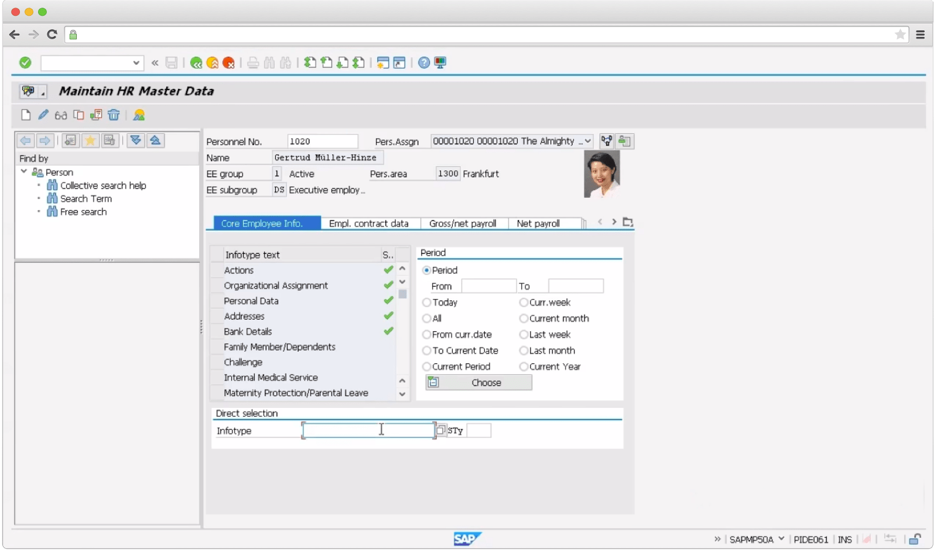This screenshot has height=560, width=937.
Task: Open Search Term in tree
Action: tap(86, 198)
